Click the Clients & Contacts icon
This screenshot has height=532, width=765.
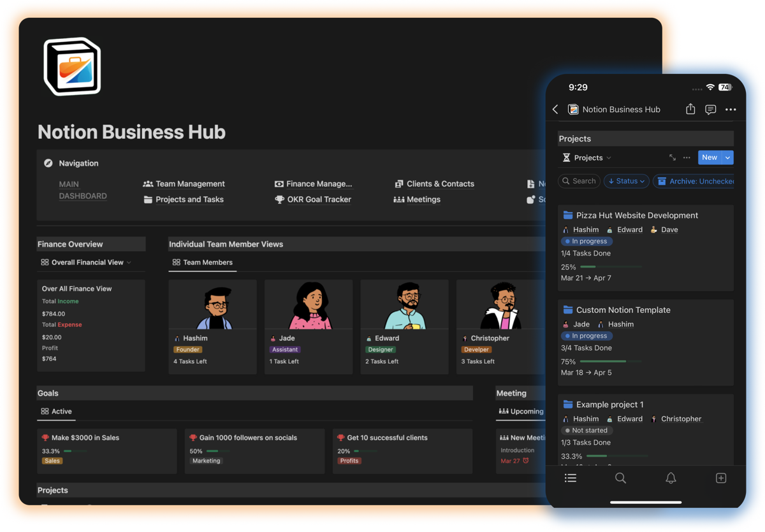pos(398,183)
